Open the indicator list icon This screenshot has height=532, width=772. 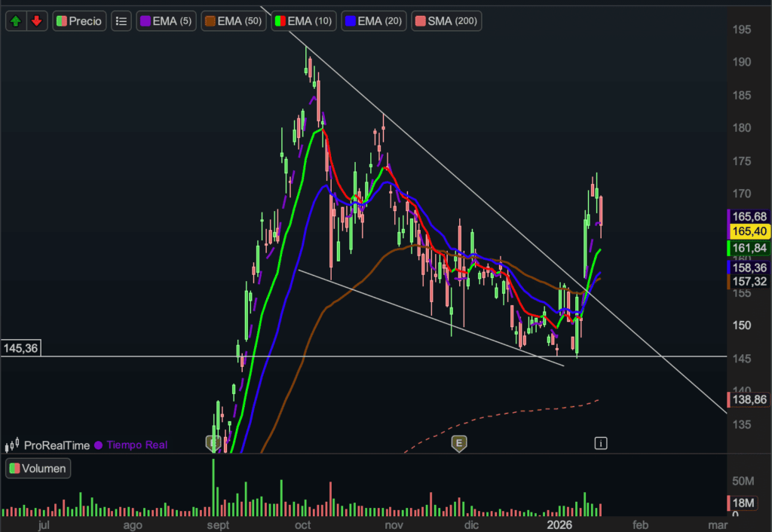tap(121, 21)
